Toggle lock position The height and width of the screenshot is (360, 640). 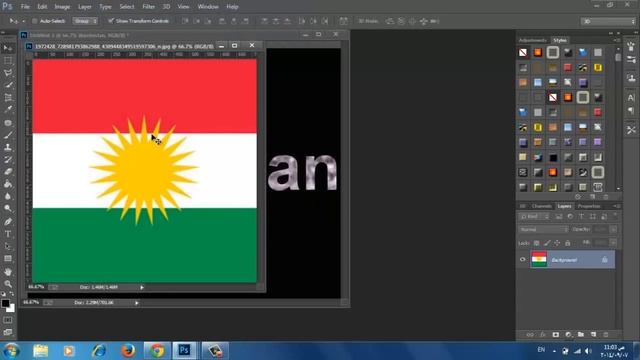(x=557, y=243)
